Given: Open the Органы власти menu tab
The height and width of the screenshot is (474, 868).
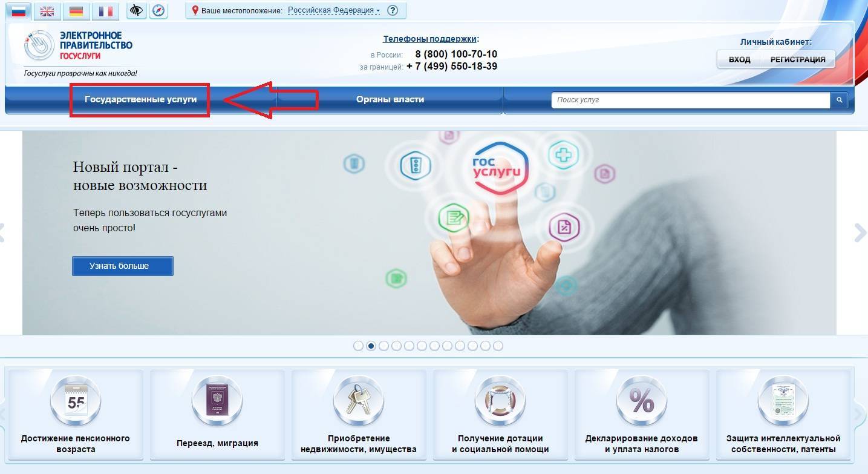Looking at the screenshot, I should [x=390, y=99].
